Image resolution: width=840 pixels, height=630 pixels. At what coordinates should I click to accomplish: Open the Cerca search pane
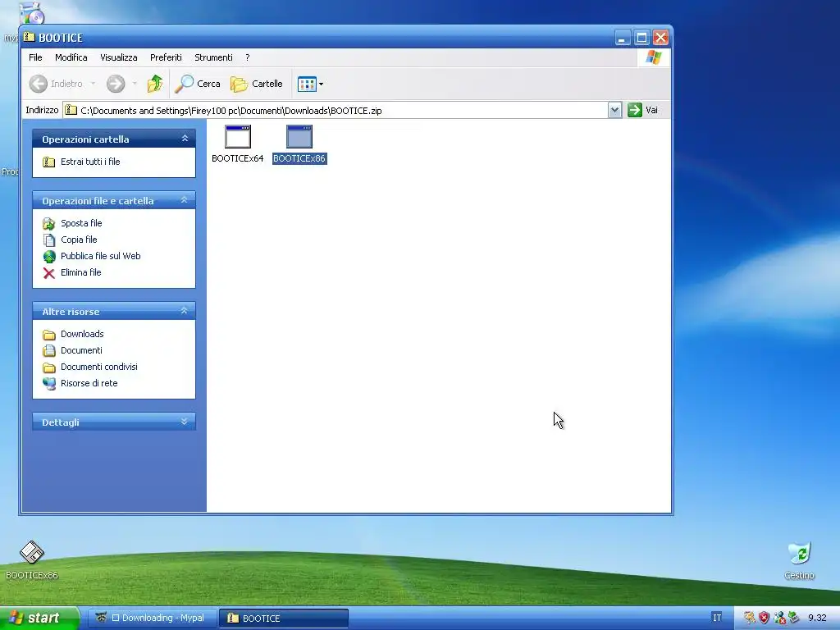(x=198, y=84)
